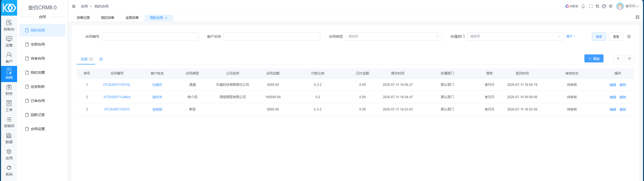The height and width of the screenshot is (181, 644).
Task: Open 我的发票 in the side menu
Action: (x=42, y=73)
